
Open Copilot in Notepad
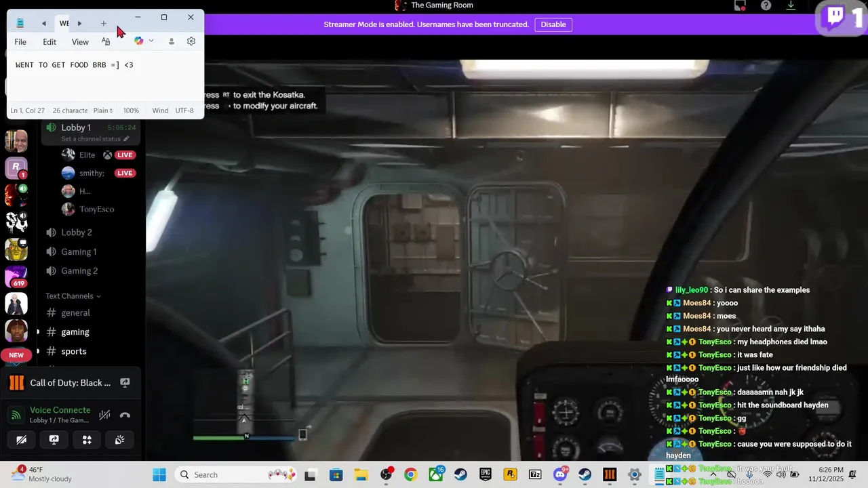click(139, 41)
